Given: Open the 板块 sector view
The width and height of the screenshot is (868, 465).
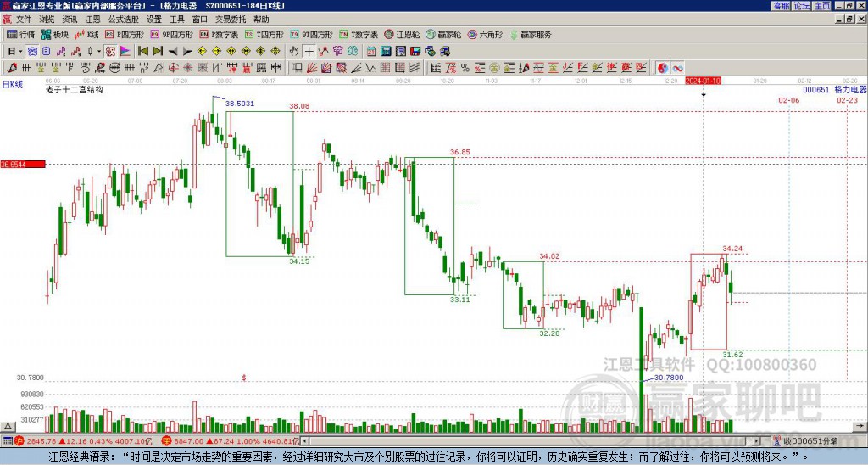Looking at the screenshot, I should (55, 34).
